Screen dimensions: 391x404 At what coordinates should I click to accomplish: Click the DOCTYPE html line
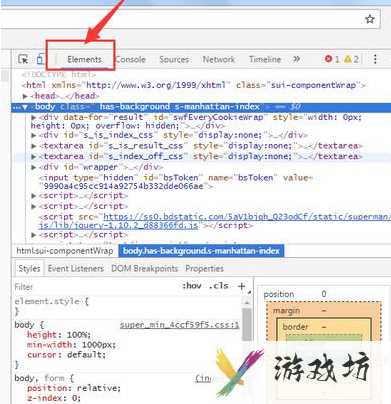[x=59, y=75]
